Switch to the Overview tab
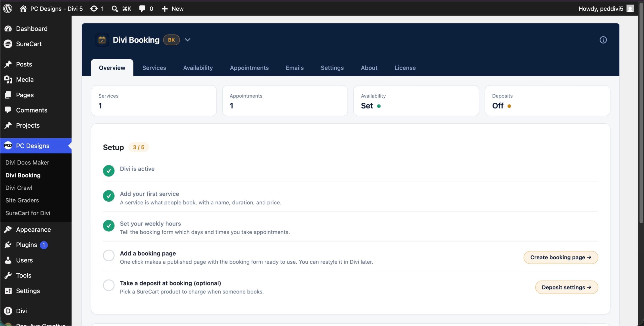This screenshot has height=326, width=644. 112,68
